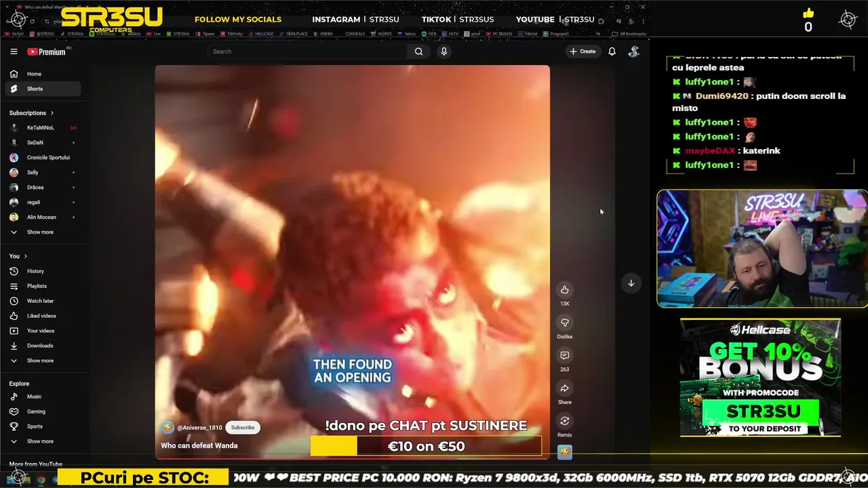Open Selly subscription channel
The image size is (868, 488).
tap(43, 172)
